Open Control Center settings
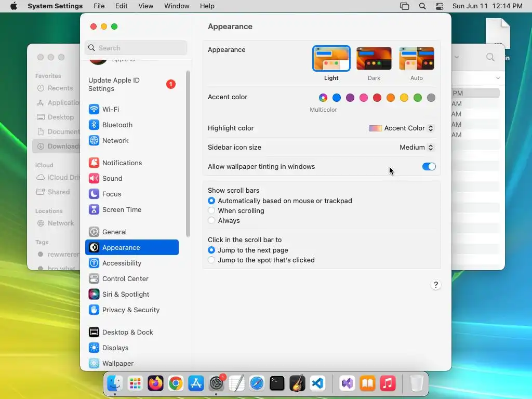Viewport: 532px width, 399px height. [x=131, y=279]
